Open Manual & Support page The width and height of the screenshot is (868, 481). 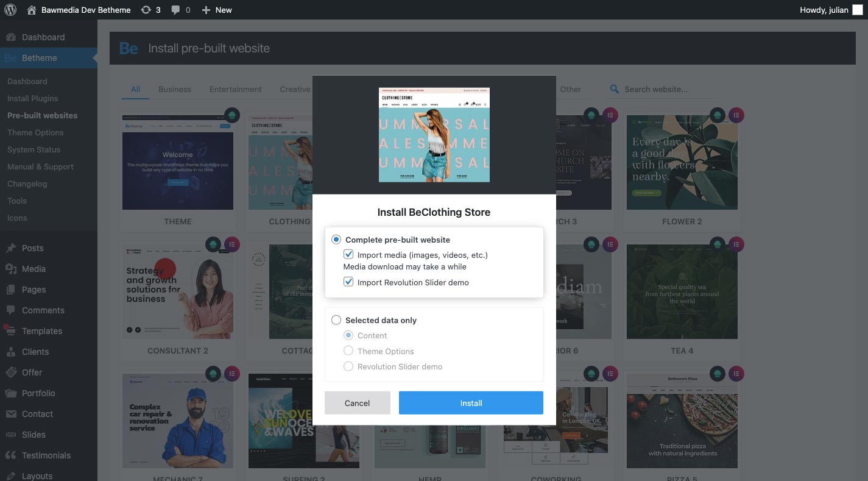pyautogui.click(x=40, y=166)
